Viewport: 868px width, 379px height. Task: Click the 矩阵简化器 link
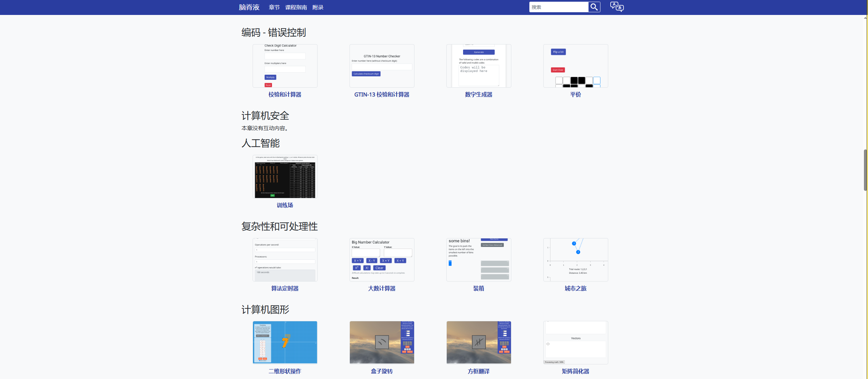tap(575, 371)
